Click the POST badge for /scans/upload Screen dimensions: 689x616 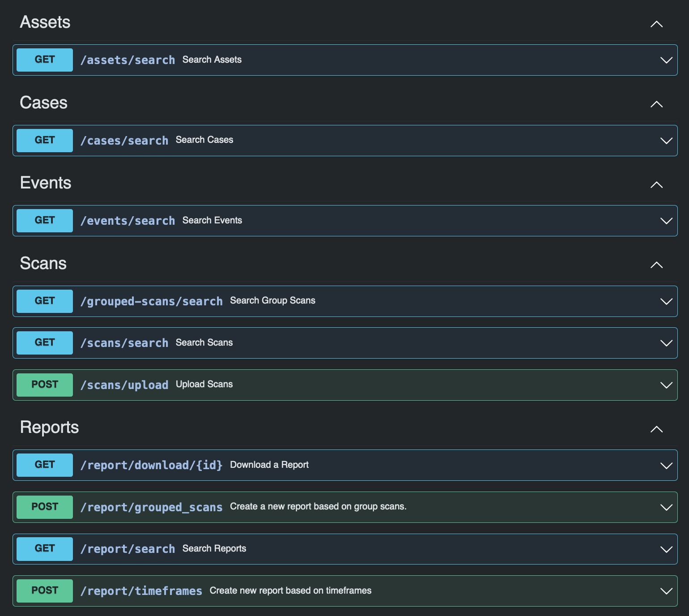tap(45, 385)
